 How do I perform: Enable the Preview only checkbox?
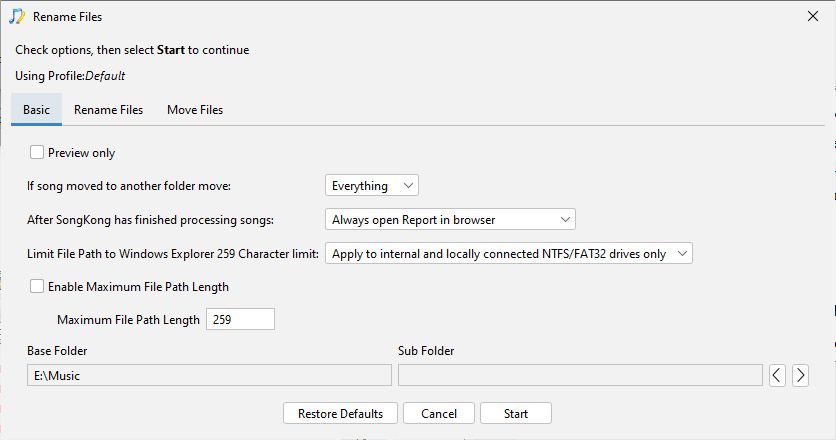pos(37,153)
